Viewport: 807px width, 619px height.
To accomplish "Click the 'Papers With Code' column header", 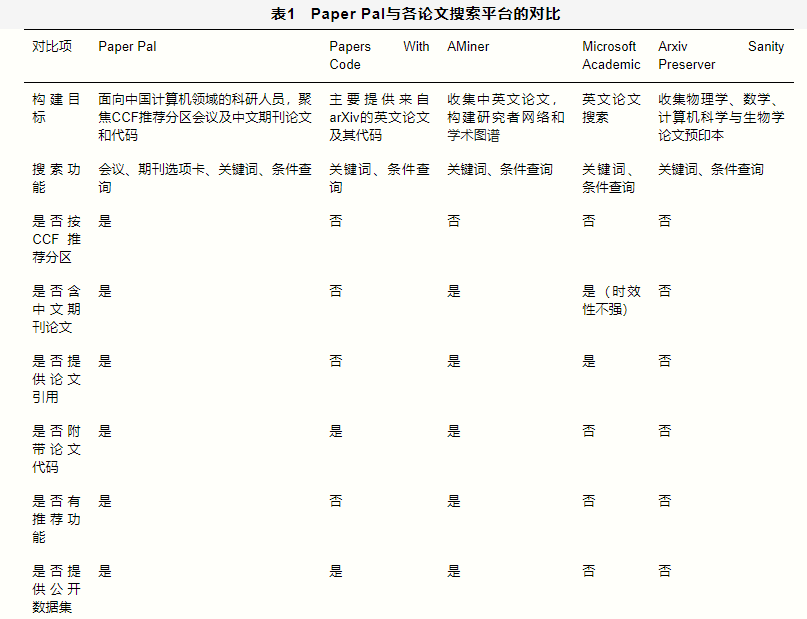I will click(x=379, y=55).
